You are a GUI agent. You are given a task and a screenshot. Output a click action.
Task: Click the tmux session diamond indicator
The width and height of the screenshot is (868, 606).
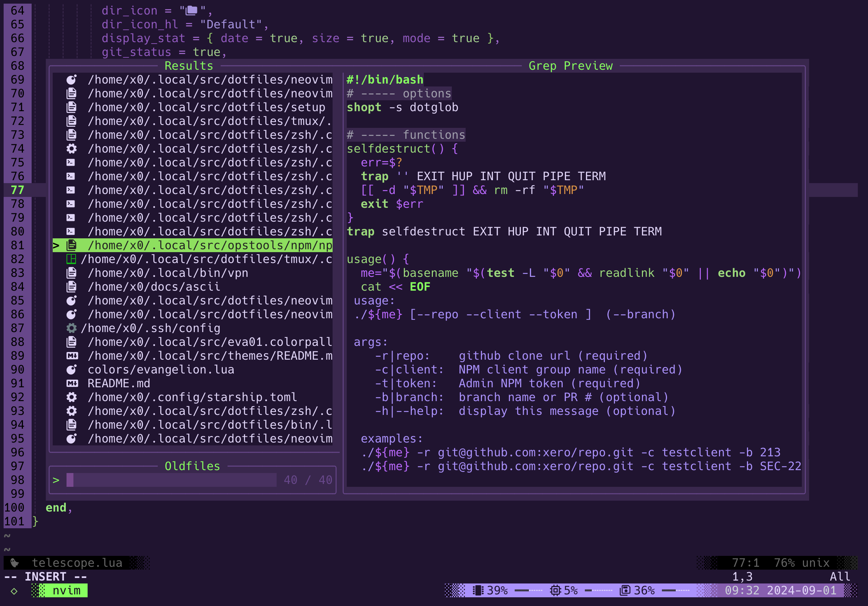(x=14, y=591)
